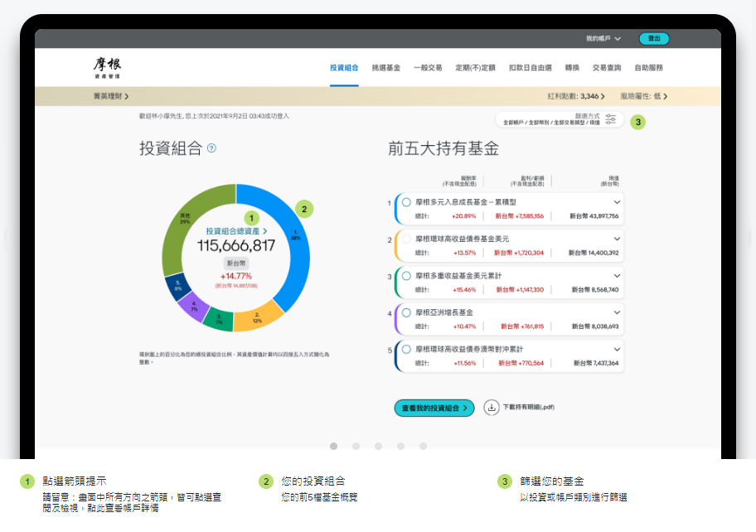Select the 扣款日自由選 tab
Image resolution: width=756 pixels, height=532 pixels.
click(530, 68)
